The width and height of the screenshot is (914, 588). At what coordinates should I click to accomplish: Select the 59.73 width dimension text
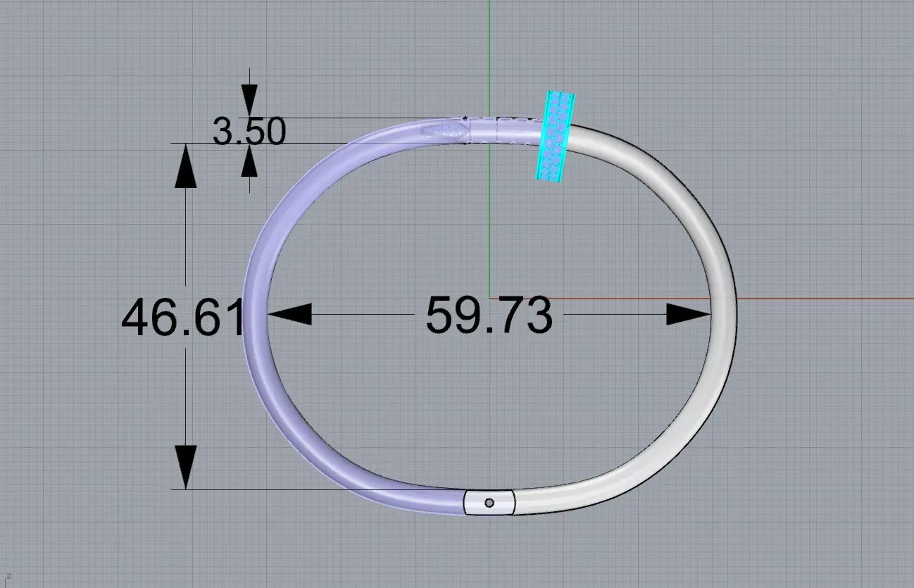pos(489,315)
